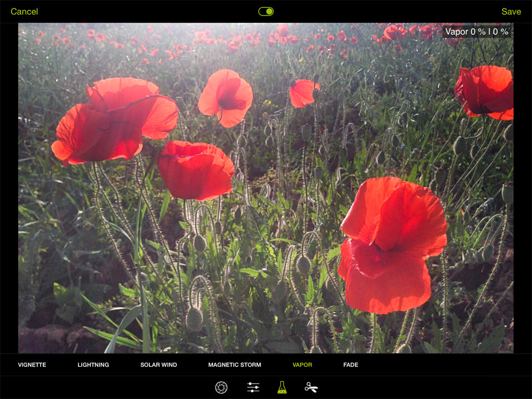Click the Vapor 0 % | 0 % readout
The height and width of the screenshot is (399, 532).
(477, 32)
